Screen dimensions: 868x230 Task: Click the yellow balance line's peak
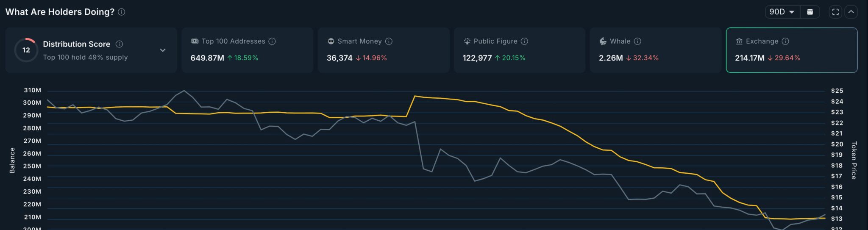click(x=415, y=96)
